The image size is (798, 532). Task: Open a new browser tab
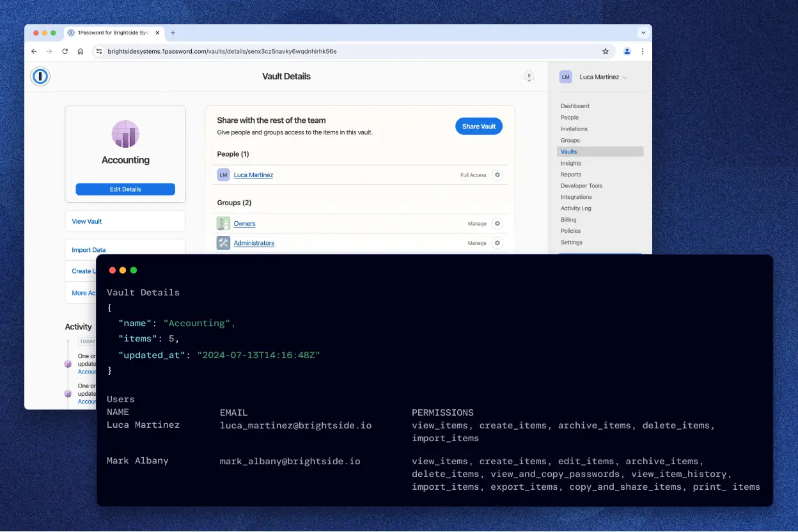[x=173, y=33]
